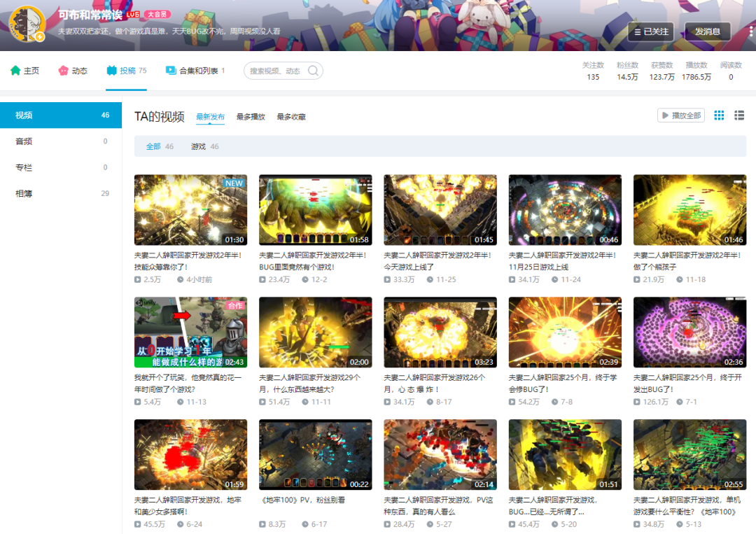Switch to list view layout icon
This screenshot has width=756, height=534.
click(x=739, y=115)
